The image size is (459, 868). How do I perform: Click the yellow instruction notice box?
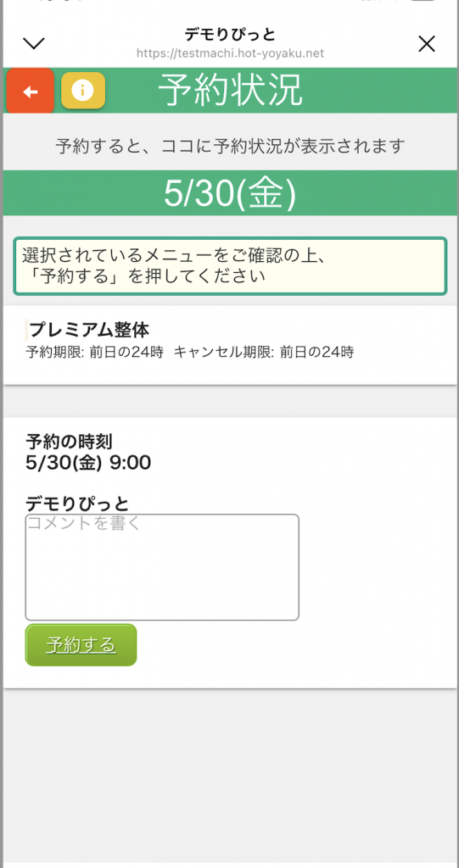point(230,266)
